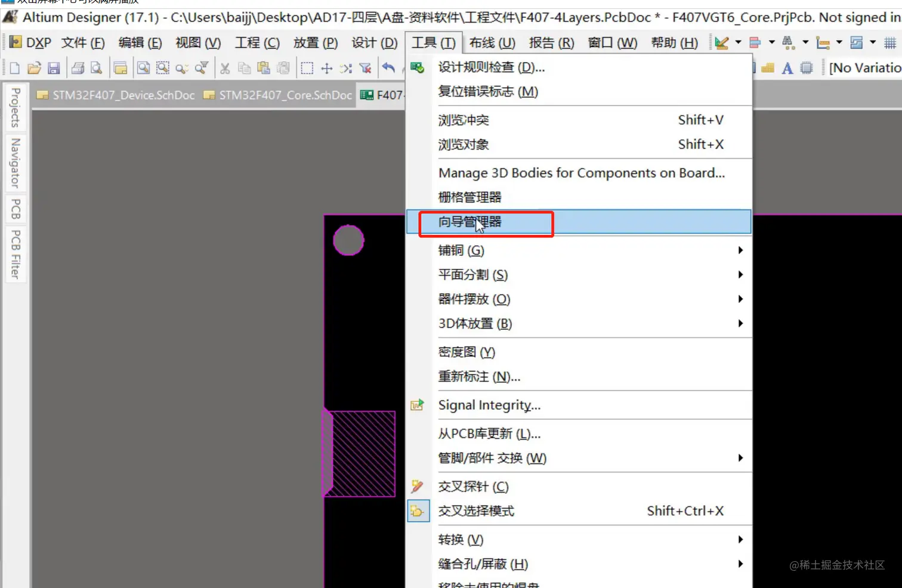
Task: Click the round mounting hole on board
Action: pos(348,240)
